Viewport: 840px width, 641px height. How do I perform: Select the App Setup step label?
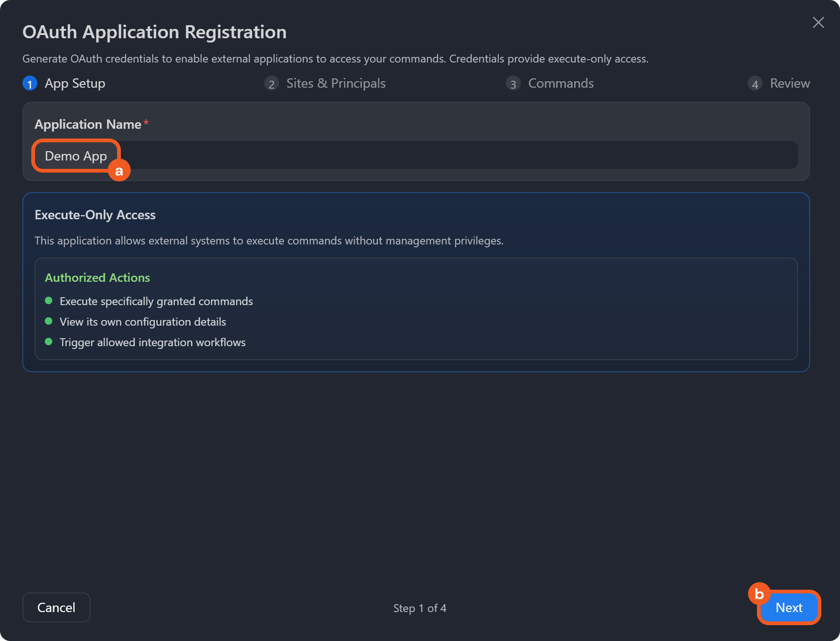point(75,84)
